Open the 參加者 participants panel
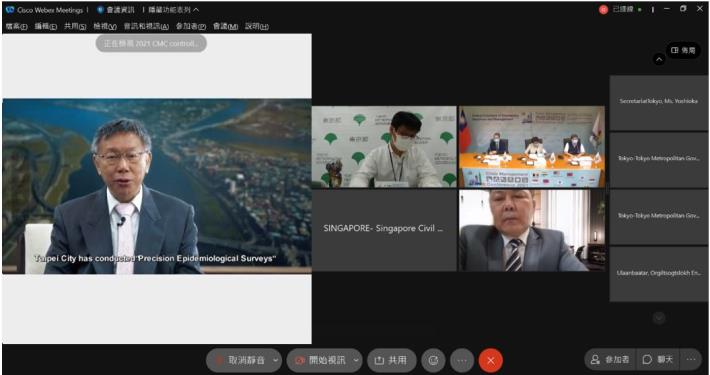Screen dimensions: 710x375 click(610, 360)
